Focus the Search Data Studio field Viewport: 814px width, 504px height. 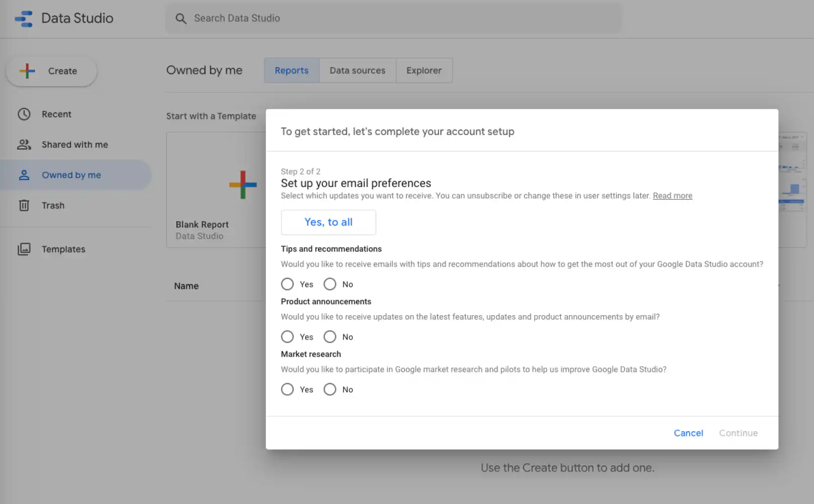click(x=394, y=19)
